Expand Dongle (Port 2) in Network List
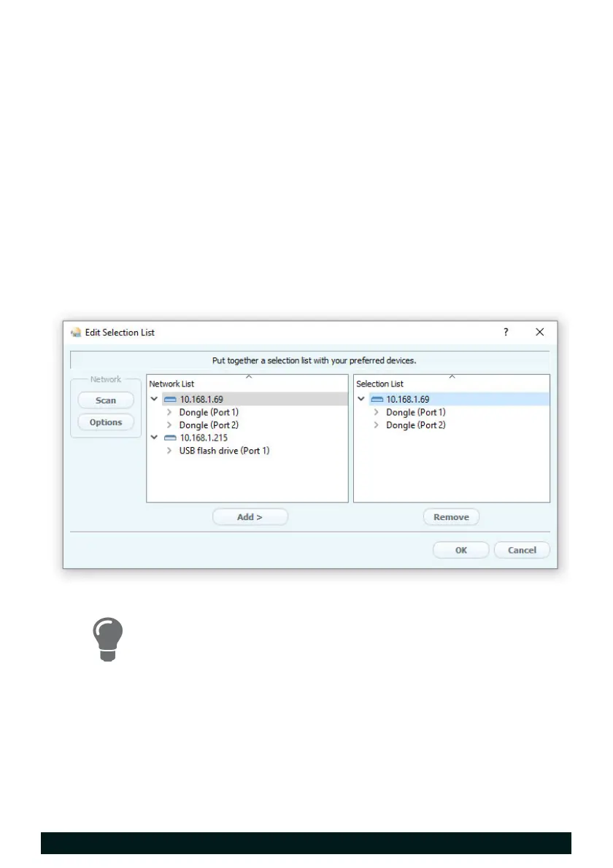This screenshot has width=613, height=868. (169, 425)
